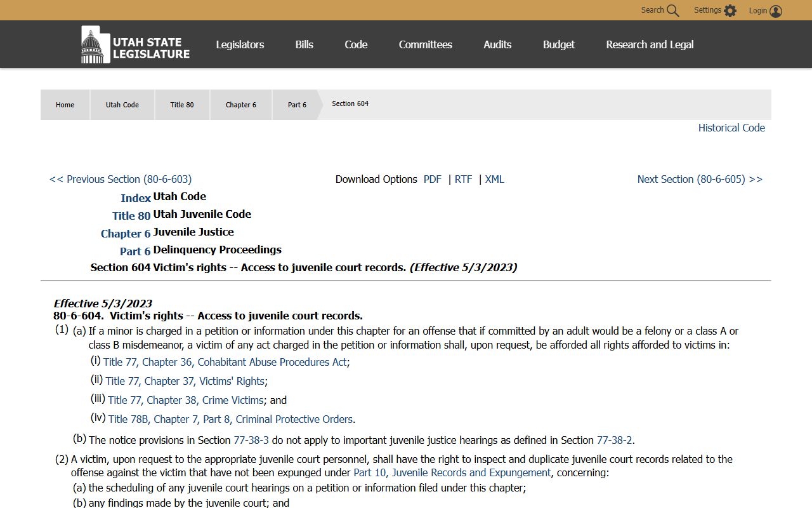This screenshot has height=508, width=812.
Task: Open Part 10, Juvenile Records and Expungement
Action: (452, 472)
